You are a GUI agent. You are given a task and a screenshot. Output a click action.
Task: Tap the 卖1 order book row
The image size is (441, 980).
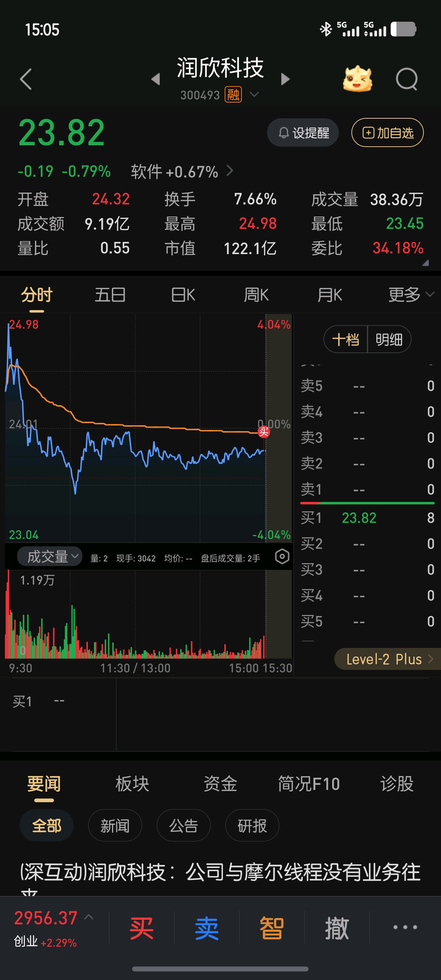367,489
